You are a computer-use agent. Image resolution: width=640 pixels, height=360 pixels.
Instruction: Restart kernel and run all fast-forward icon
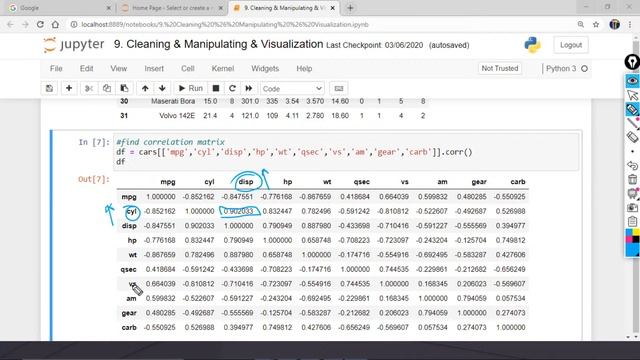[x=249, y=89]
